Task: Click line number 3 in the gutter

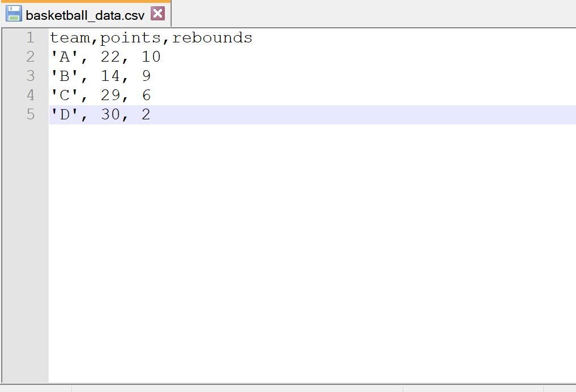Action: coord(31,76)
